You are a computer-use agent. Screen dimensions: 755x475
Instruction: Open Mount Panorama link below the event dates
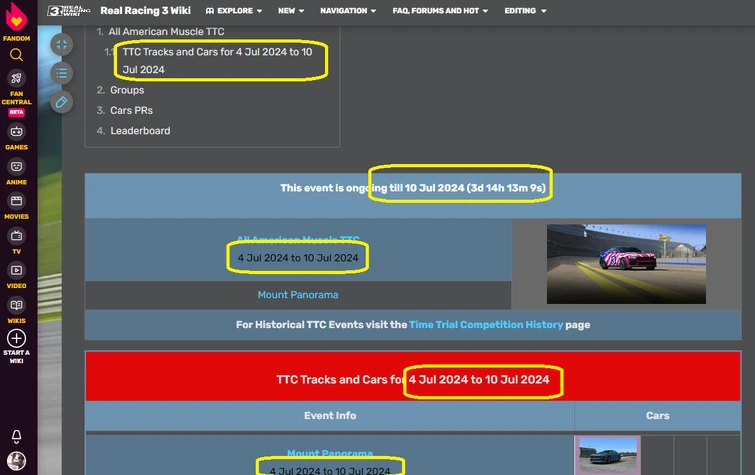coord(298,295)
